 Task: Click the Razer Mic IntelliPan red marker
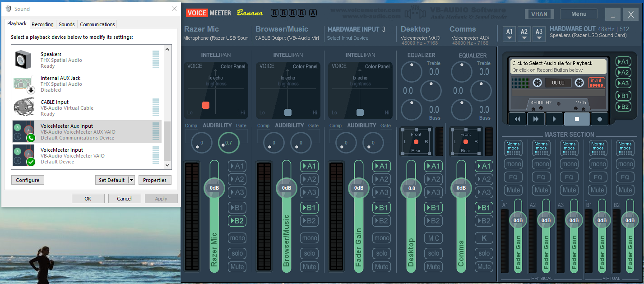point(206,105)
